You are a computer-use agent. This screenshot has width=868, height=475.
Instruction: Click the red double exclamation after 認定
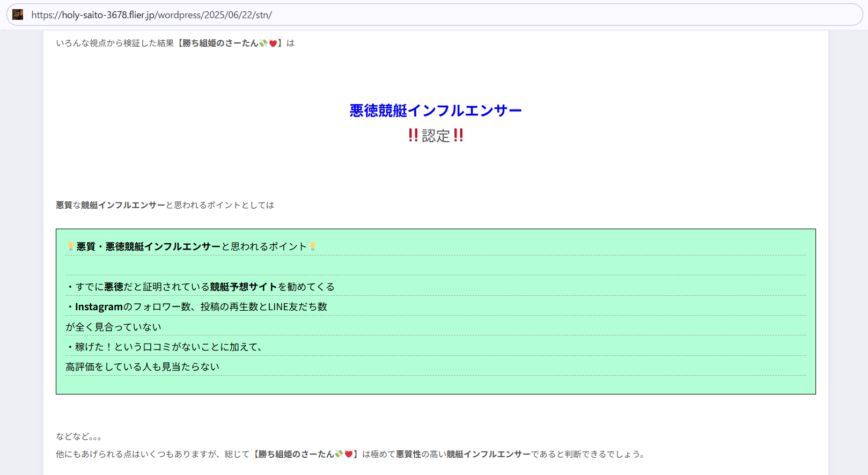[458, 135]
